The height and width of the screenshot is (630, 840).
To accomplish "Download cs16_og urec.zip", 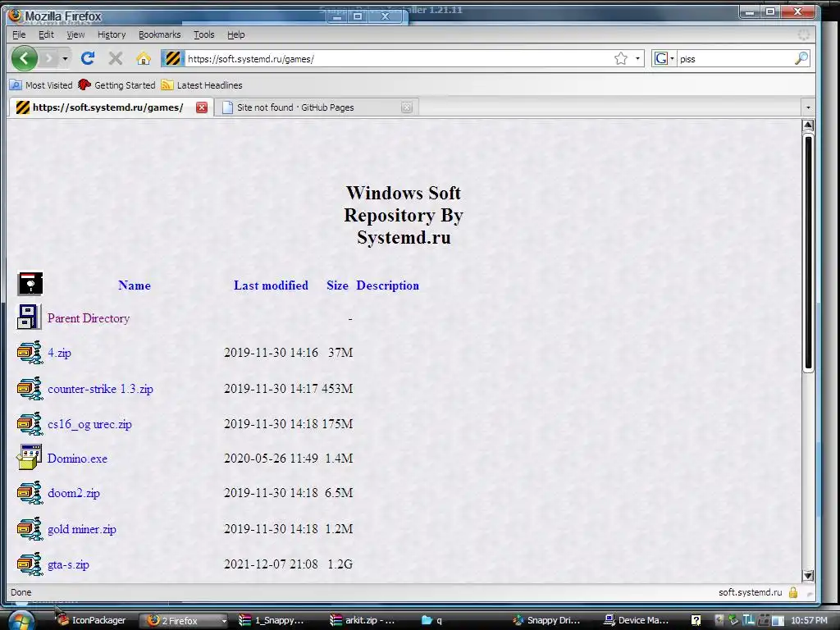I will pyautogui.click(x=89, y=424).
